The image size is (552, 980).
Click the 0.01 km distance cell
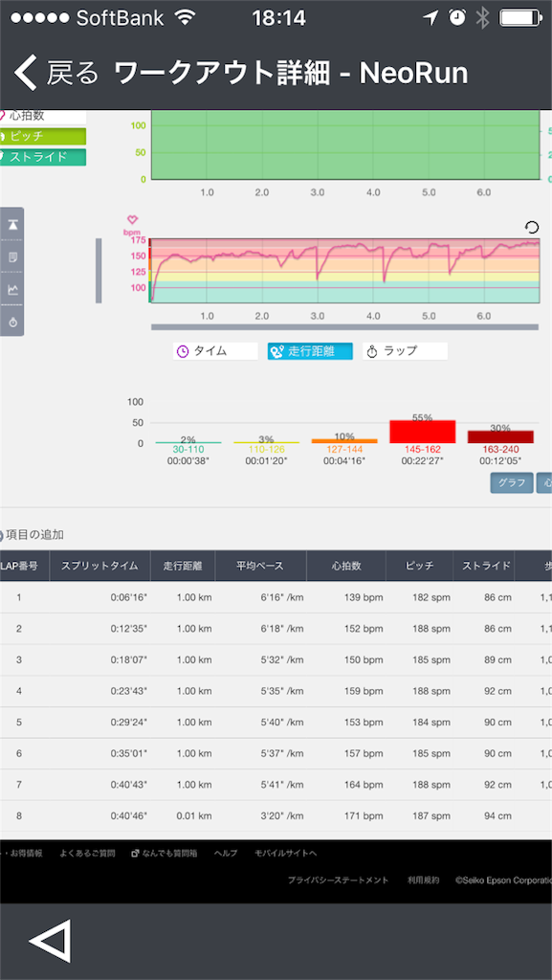pos(194,816)
